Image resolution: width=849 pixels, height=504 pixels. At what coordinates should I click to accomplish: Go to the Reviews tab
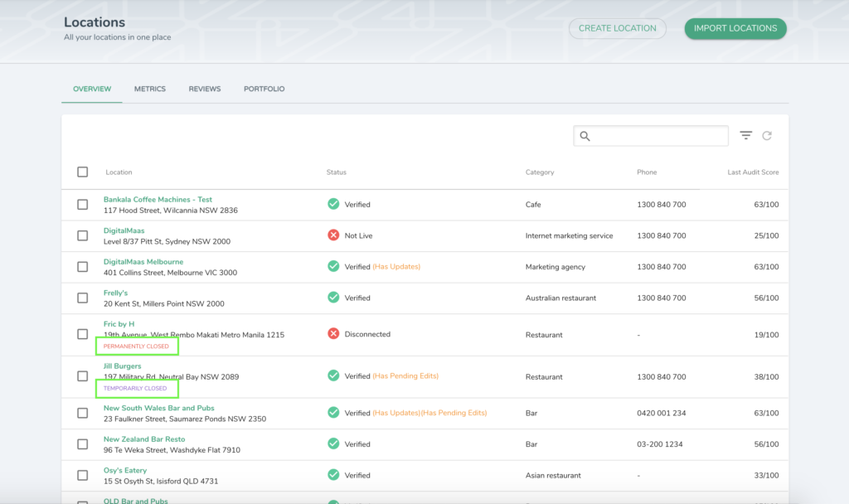(x=205, y=89)
